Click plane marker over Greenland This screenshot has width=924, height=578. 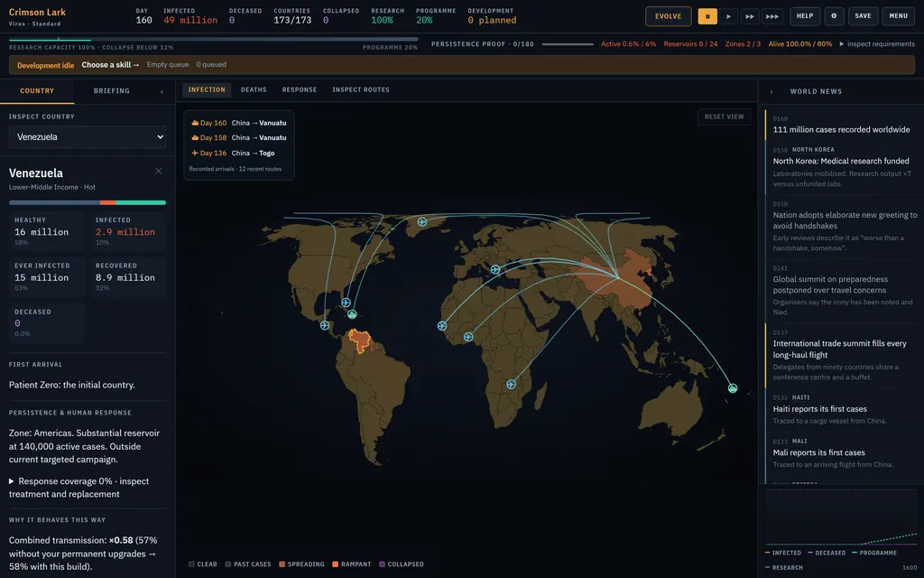click(422, 222)
